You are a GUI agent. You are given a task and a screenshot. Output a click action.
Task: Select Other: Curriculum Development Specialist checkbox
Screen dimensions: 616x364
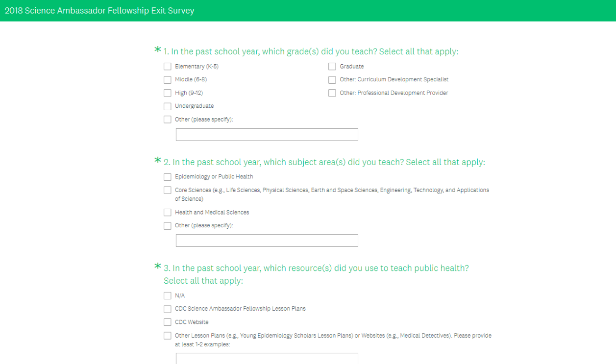[332, 80]
